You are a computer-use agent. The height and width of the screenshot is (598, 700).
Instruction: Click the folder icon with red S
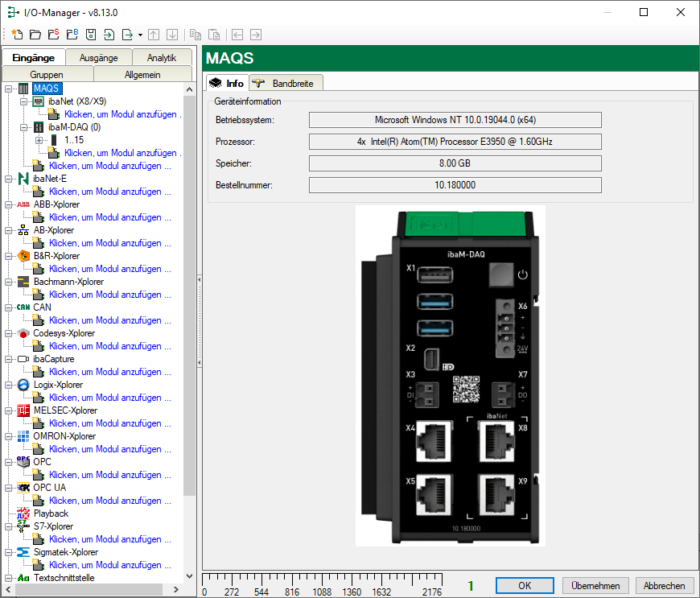(53, 35)
